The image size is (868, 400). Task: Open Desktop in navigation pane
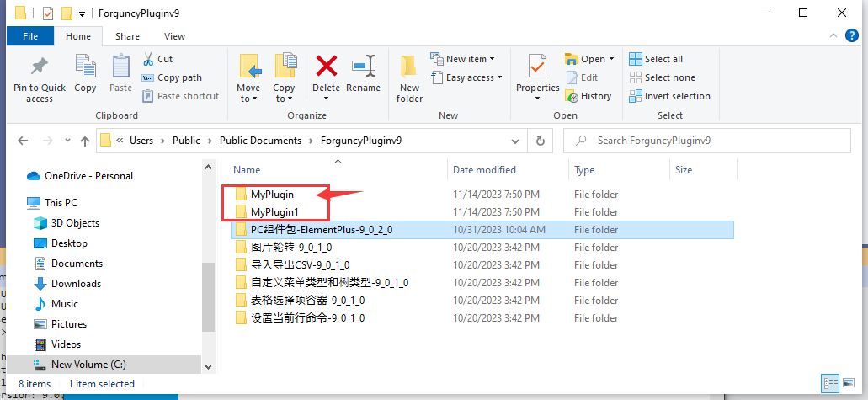pyautogui.click(x=61, y=243)
